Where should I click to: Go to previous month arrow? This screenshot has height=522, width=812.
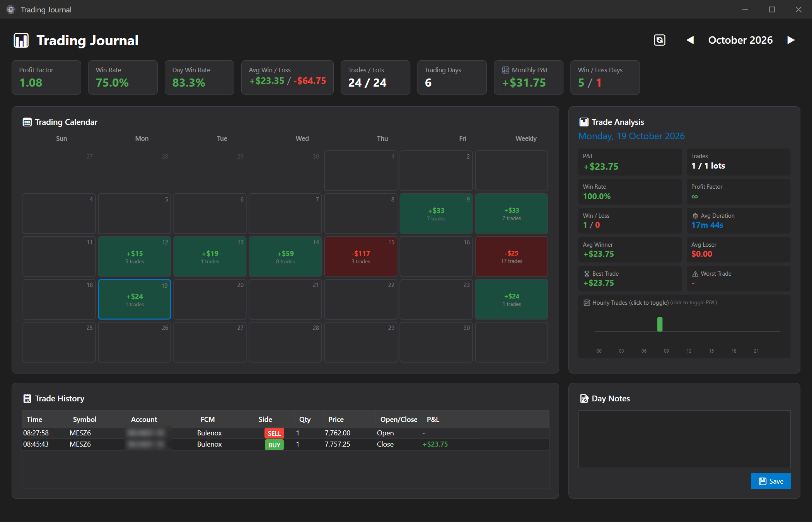(x=690, y=40)
